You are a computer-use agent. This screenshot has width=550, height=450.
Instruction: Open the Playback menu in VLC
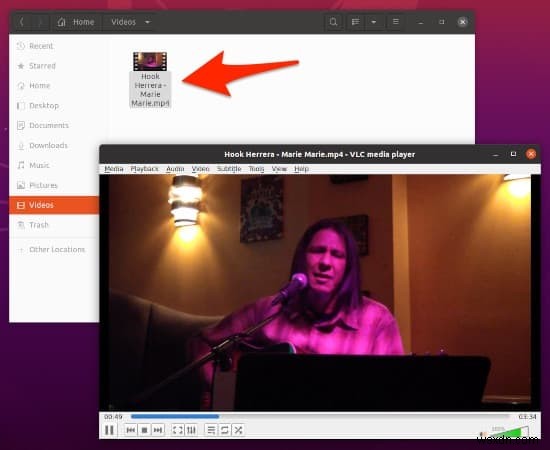click(145, 169)
